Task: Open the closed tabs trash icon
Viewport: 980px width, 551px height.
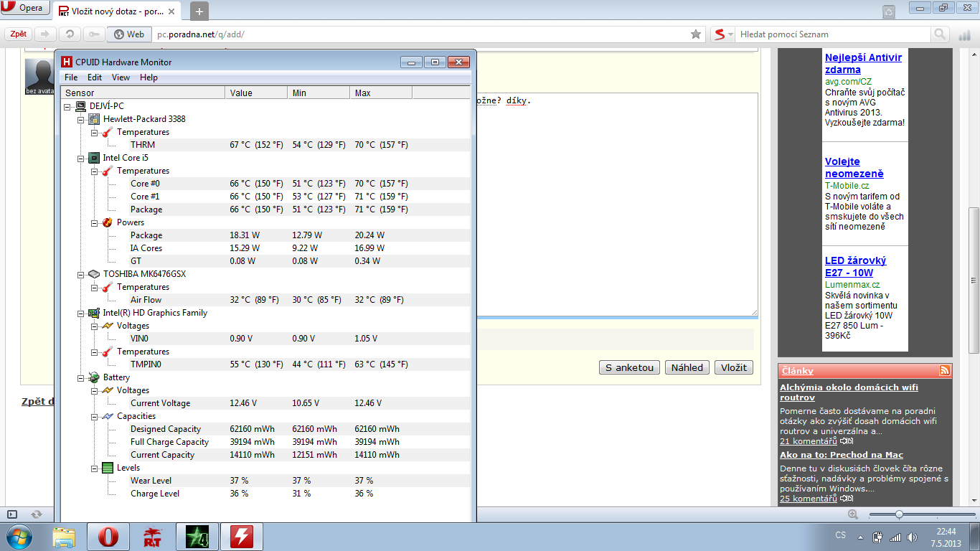Action: (888, 11)
